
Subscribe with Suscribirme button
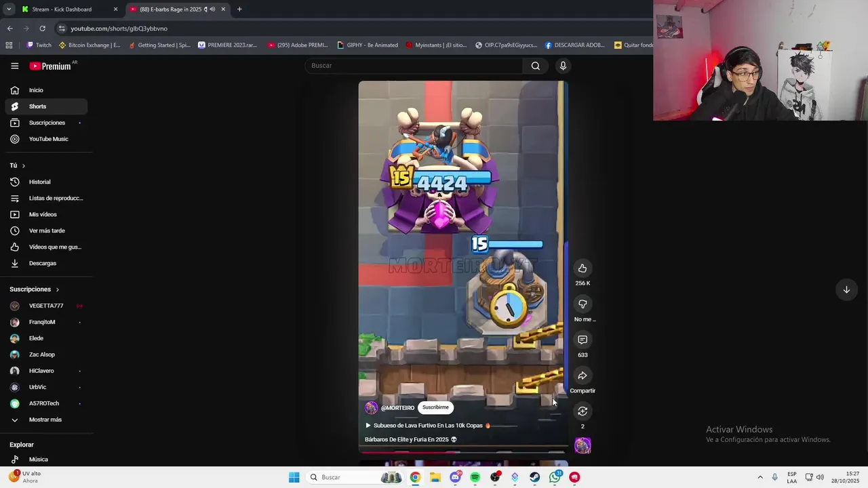point(435,407)
